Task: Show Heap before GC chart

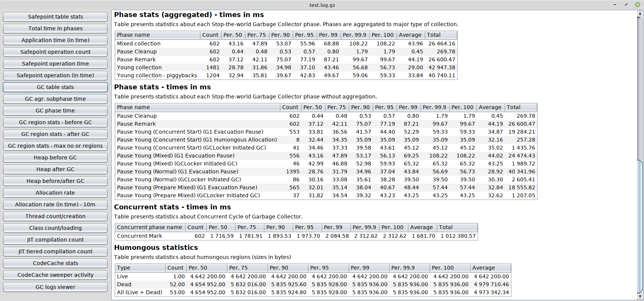Action: [x=55, y=158]
